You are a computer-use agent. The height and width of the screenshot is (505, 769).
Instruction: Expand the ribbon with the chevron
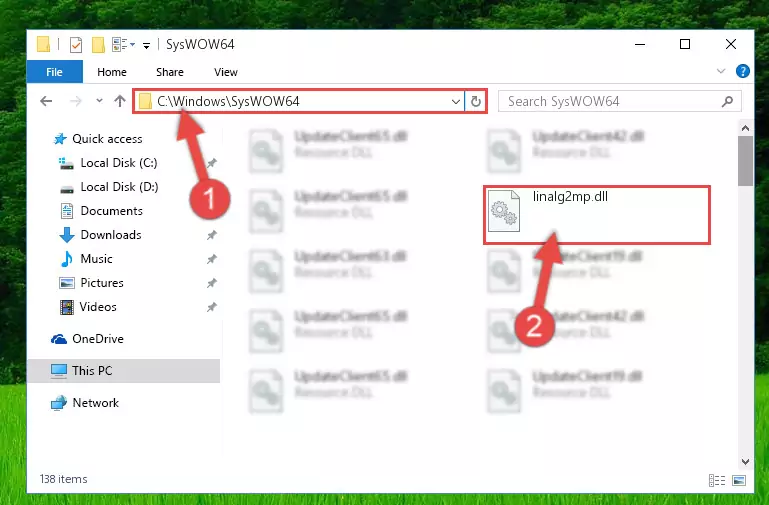pyautogui.click(x=720, y=72)
